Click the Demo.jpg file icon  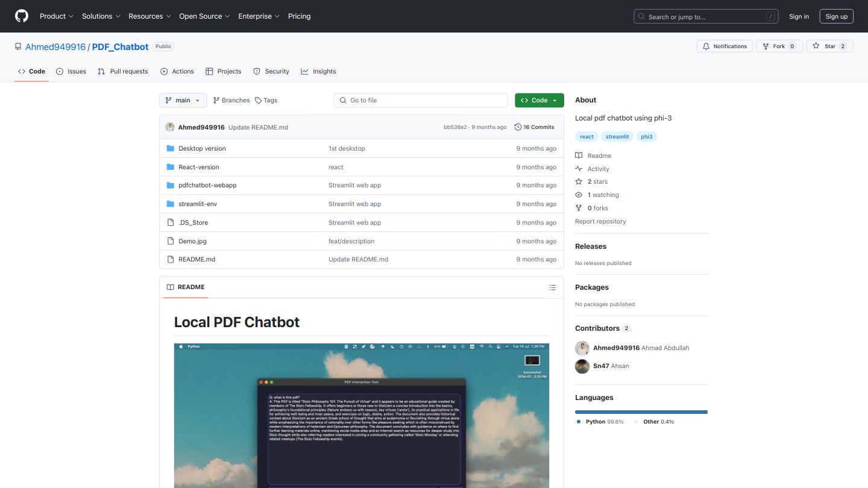coord(171,241)
